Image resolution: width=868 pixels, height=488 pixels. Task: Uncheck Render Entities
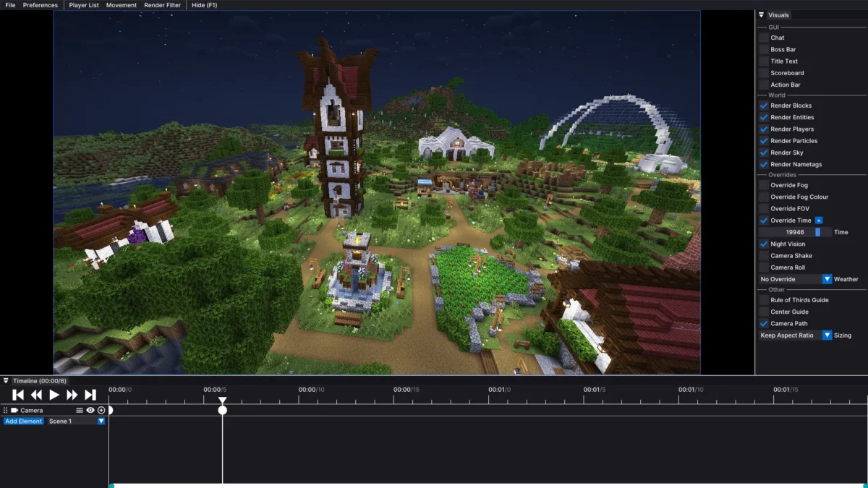[x=764, y=117]
